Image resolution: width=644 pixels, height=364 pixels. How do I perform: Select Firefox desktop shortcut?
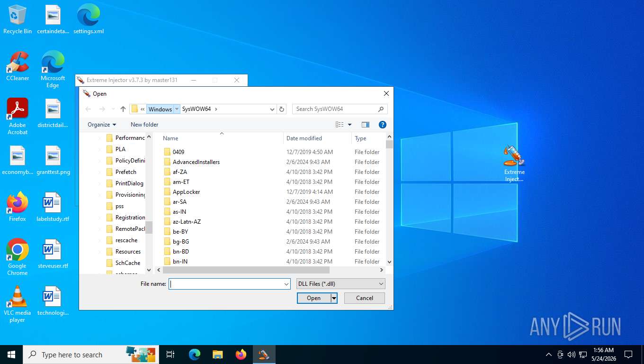click(x=18, y=207)
